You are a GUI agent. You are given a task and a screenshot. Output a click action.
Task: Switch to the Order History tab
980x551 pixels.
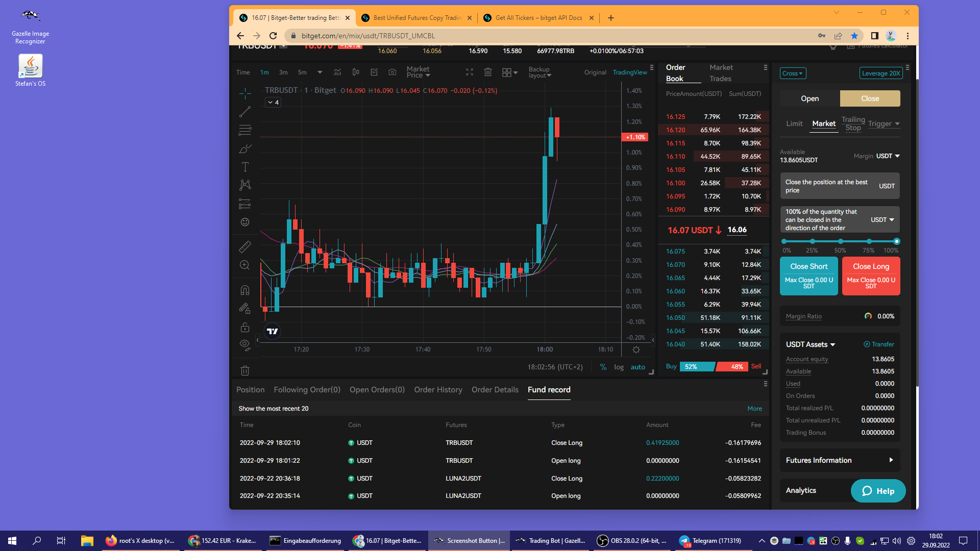438,390
